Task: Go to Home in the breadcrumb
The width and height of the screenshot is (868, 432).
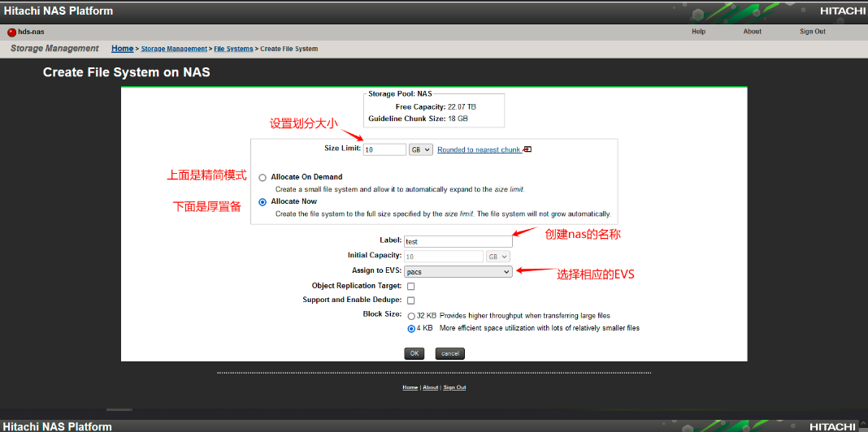Action: 123,49
